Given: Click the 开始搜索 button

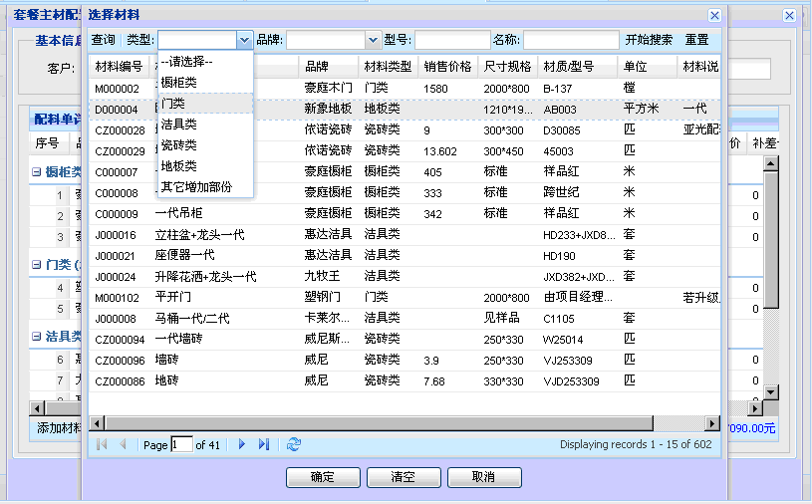Looking at the screenshot, I should (649, 40).
